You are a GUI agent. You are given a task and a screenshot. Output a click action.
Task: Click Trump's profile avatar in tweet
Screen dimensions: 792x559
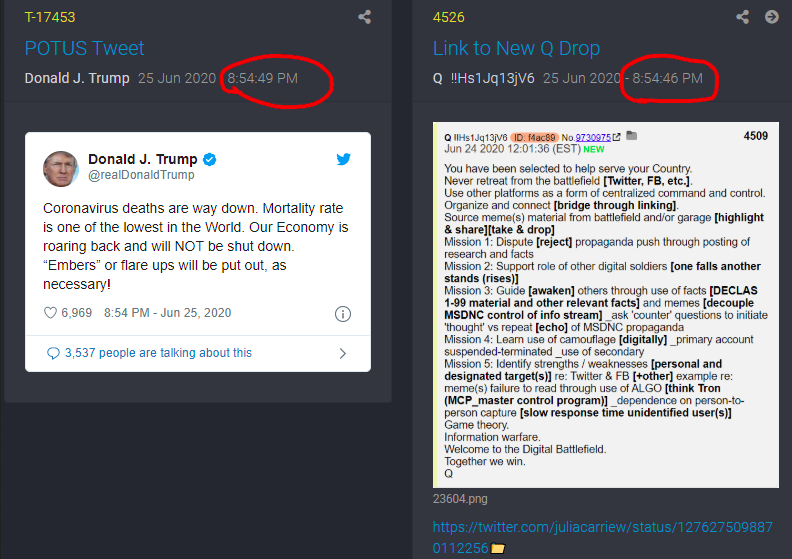coord(61,169)
